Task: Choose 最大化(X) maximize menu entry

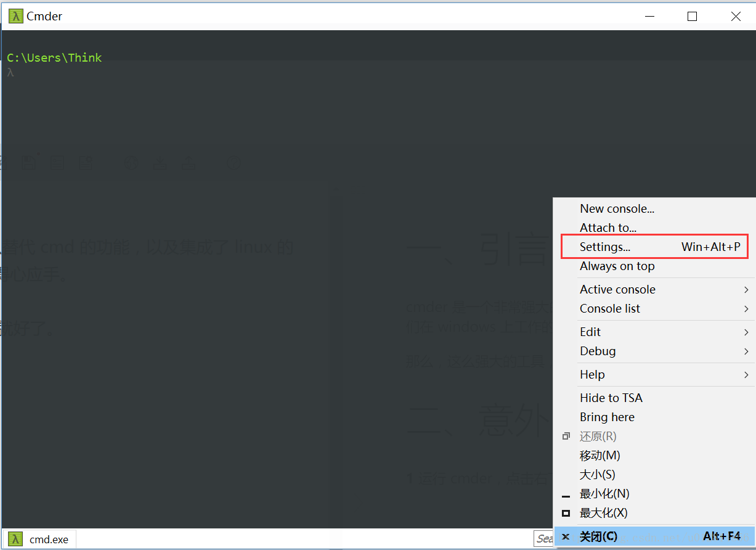Action: coord(654,512)
